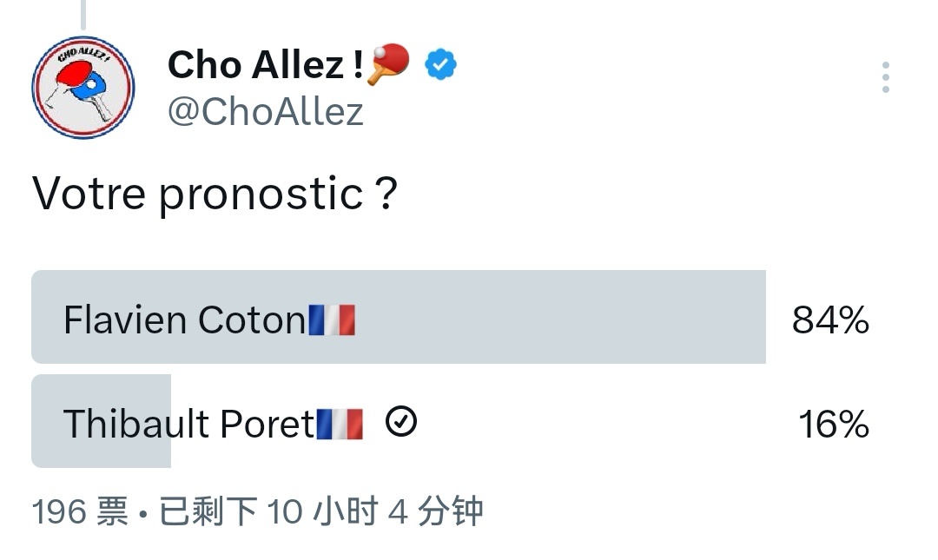Click the 16% result label
Screen dimensions: 938x560
(x=833, y=425)
